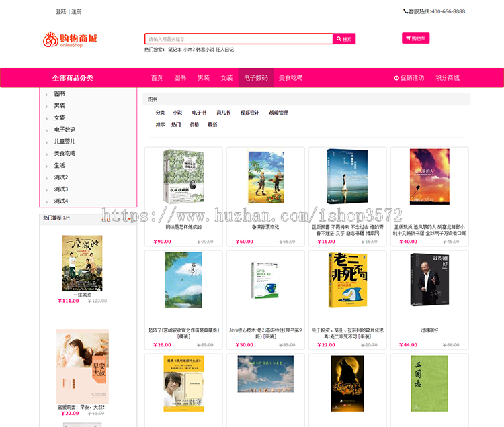
Task: Click 鲁滨孙漂流记 title link
Action: [x=265, y=227]
